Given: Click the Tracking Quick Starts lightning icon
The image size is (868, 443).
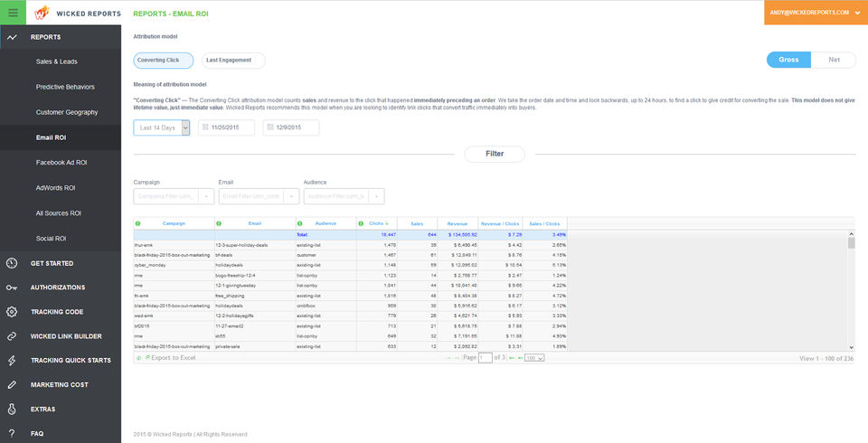Looking at the screenshot, I should (12, 361).
